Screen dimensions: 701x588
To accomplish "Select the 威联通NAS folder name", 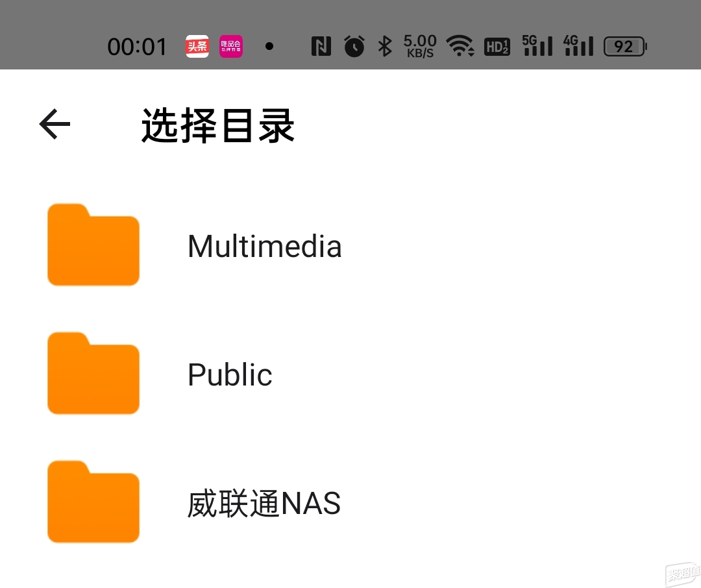I will tap(264, 504).
